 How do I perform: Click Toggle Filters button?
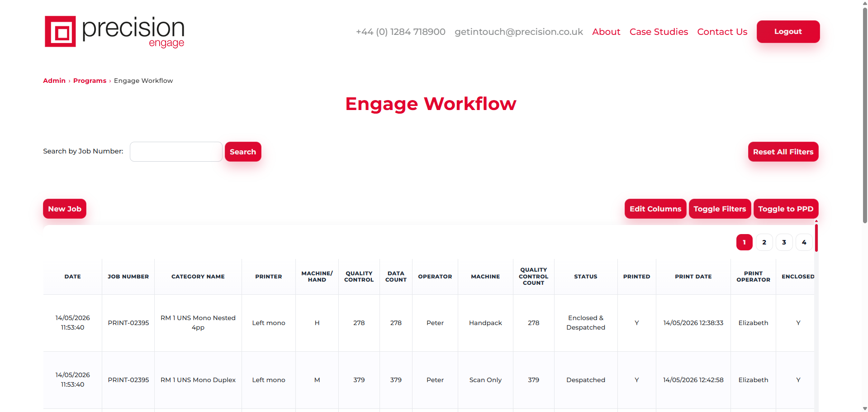pyautogui.click(x=720, y=209)
